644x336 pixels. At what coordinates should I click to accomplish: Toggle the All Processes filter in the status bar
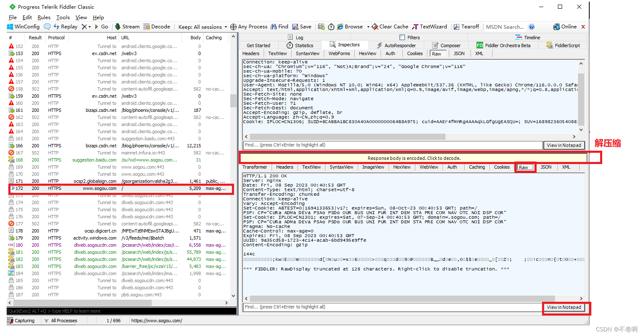(61, 321)
